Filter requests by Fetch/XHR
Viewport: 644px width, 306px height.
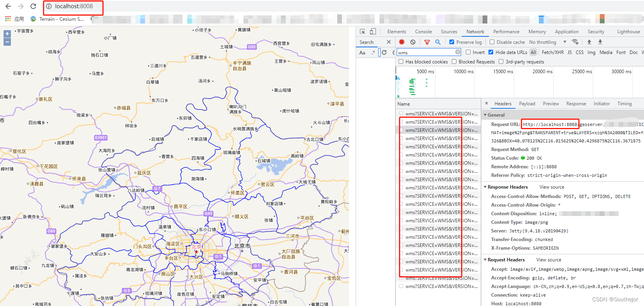(553, 52)
